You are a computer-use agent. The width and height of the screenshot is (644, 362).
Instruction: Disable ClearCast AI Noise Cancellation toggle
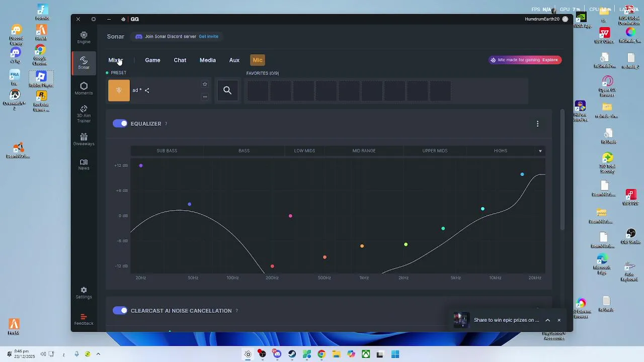click(x=120, y=311)
